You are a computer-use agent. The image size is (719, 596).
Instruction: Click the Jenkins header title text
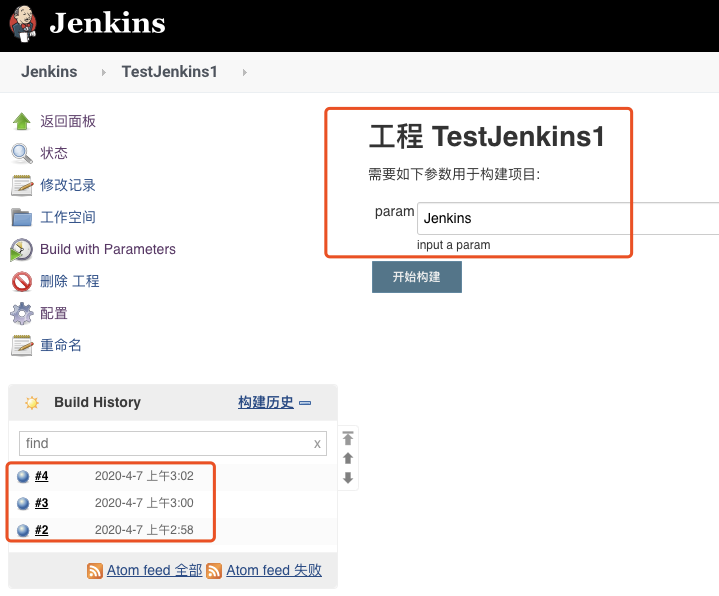pos(107,23)
